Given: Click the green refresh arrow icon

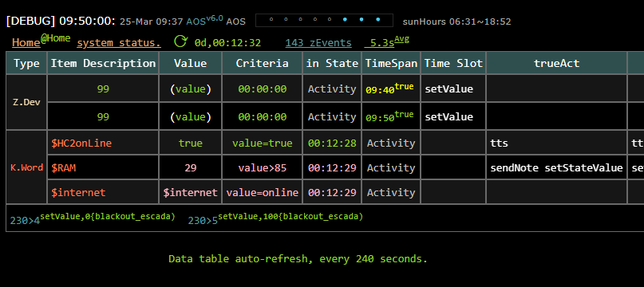Looking at the screenshot, I should 180,41.
